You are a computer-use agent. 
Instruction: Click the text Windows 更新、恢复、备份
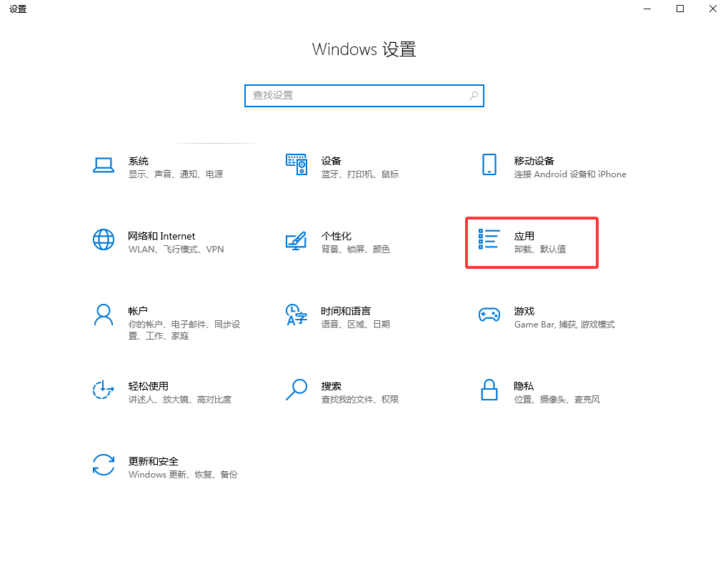click(183, 475)
